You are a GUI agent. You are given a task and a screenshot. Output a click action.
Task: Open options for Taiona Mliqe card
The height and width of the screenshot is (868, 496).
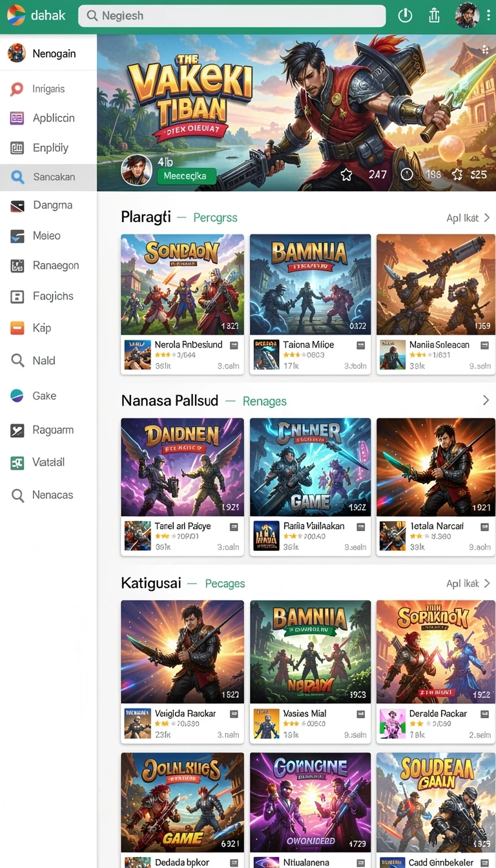[360, 346]
